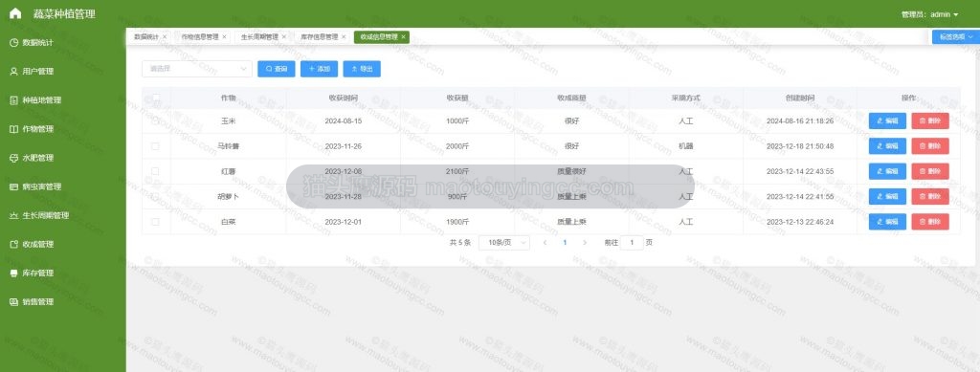The image size is (980, 372).
Task: Check the 玉米 row checkbox
Action: tap(156, 120)
